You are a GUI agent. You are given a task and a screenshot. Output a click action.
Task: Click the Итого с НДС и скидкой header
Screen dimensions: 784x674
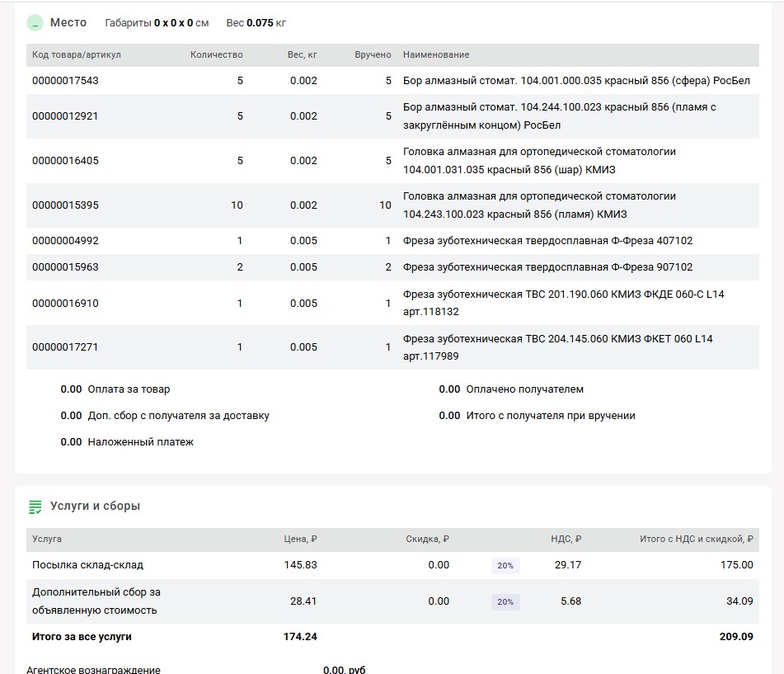tap(696, 540)
